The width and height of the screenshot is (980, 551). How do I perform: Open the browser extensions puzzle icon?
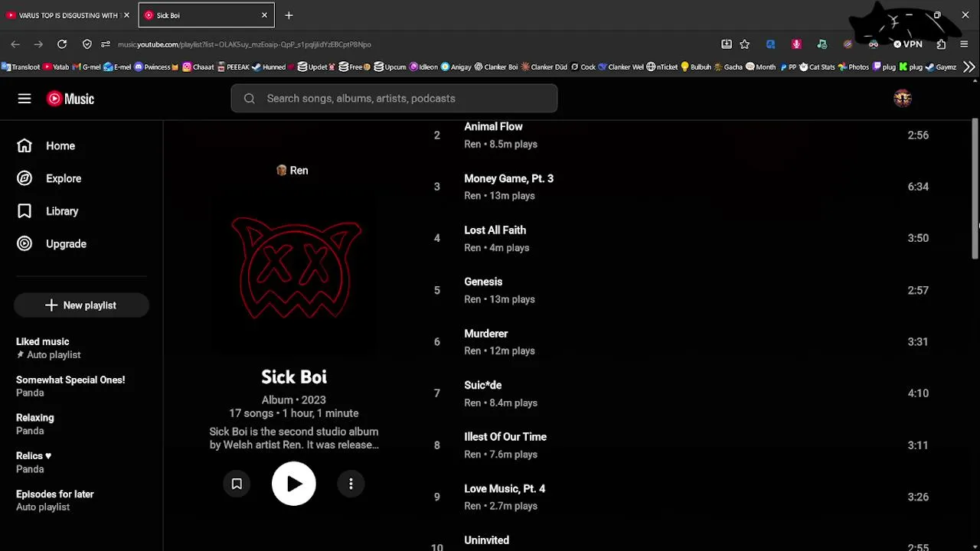coord(941,44)
